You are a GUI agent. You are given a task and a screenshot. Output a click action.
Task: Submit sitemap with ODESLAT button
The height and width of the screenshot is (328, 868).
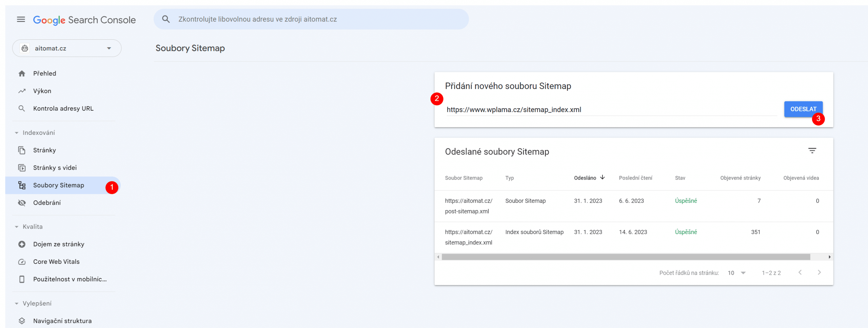pyautogui.click(x=803, y=109)
